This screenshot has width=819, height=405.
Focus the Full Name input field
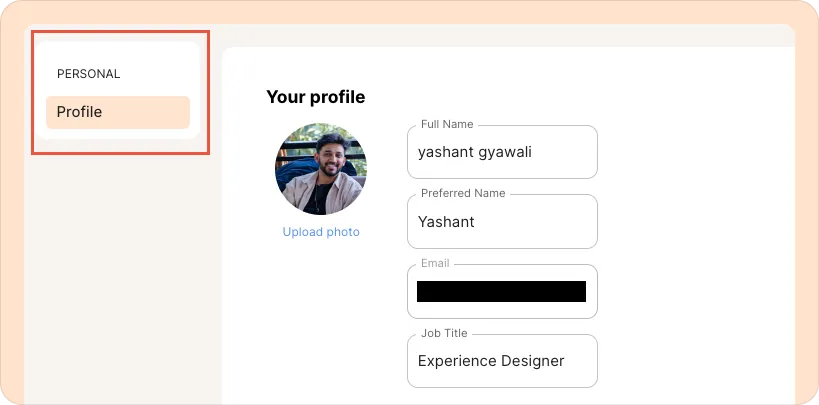pyautogui.click(x=502, y=153)
